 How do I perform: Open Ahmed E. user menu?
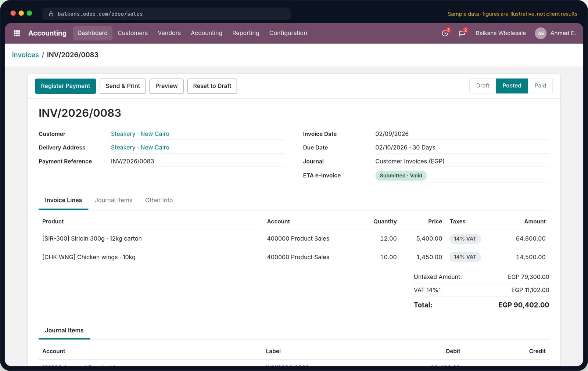click(563, 33)
